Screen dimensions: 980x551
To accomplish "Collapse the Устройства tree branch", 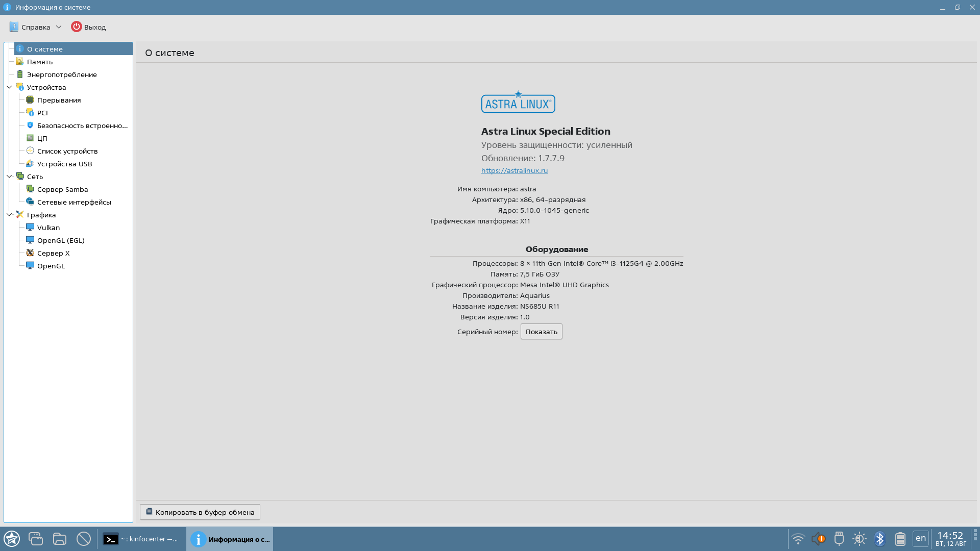I will pos(9,87).
